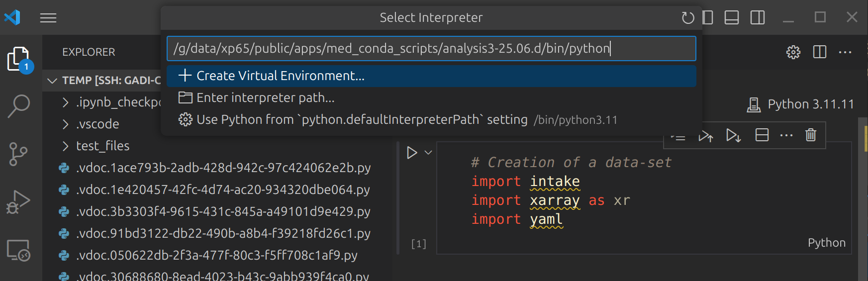This screenshot has height=281, width=868.
Task: Refresh the interpreter list in Select Interpreter
Action: [688, 18]
